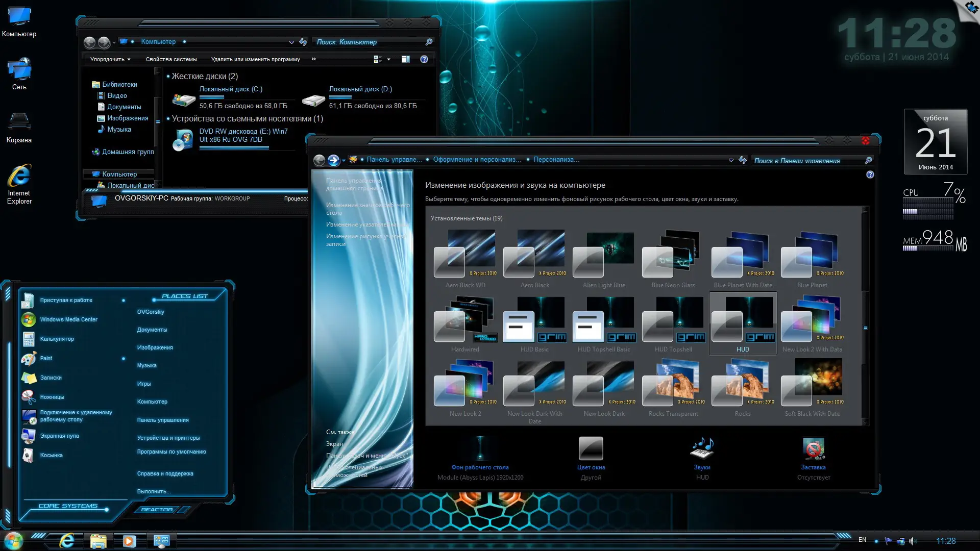Screen dimensions: 980x551
Task: Switch keyboard language via the EN indicator
Action: [863, 540]
